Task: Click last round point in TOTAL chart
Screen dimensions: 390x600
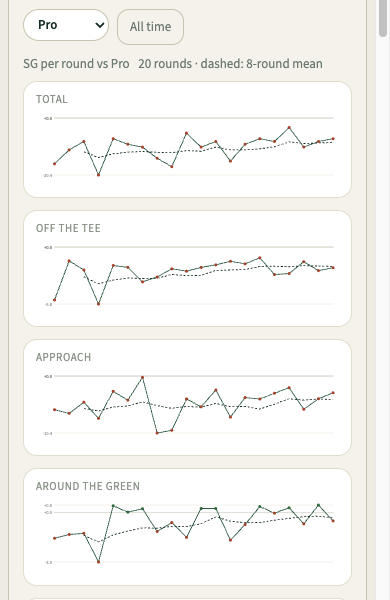Action: tap(333, 139)
